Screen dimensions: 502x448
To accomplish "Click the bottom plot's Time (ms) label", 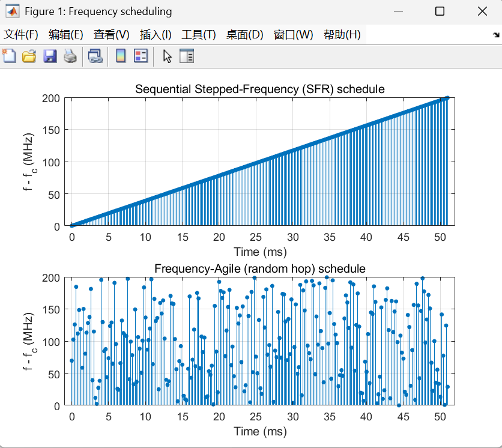I will (260, 431).
